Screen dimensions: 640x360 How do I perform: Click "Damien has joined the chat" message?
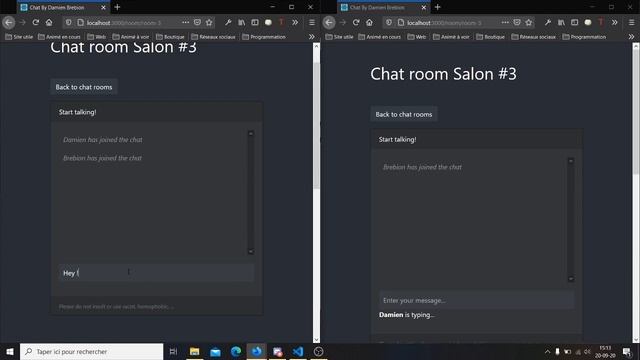pyautogui.click(x=103, y=140)
